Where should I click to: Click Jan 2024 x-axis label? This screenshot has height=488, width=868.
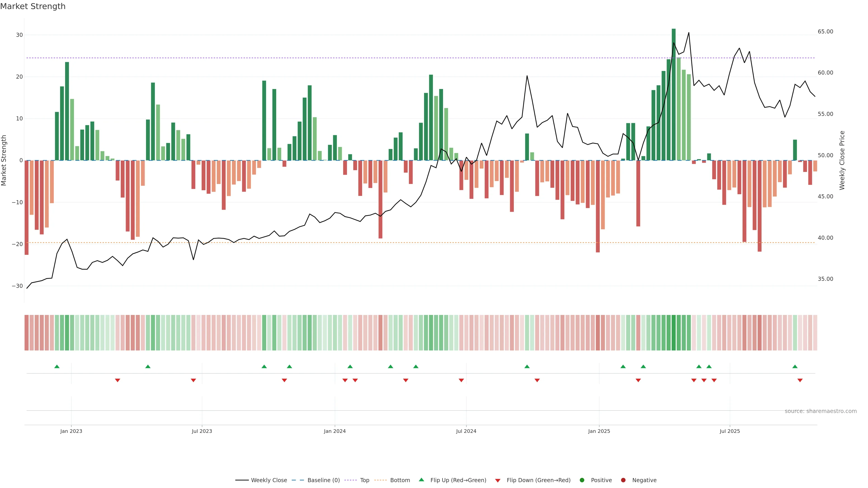(335, 431)
